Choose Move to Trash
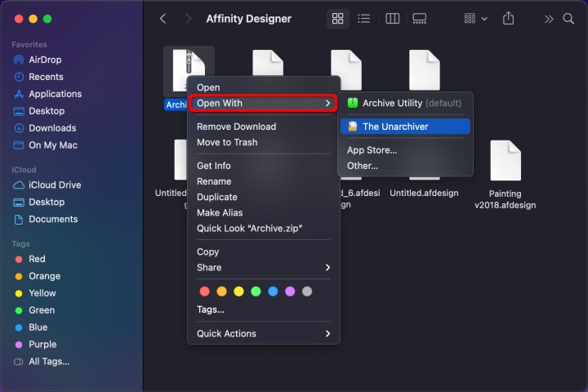The image size is (588, 392). coord(263,142)
